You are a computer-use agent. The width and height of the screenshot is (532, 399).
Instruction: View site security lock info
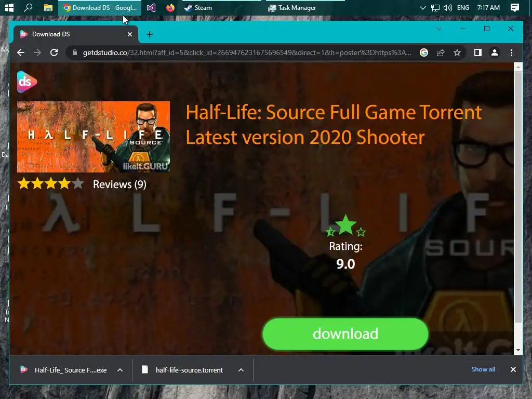tap(75, 52)
